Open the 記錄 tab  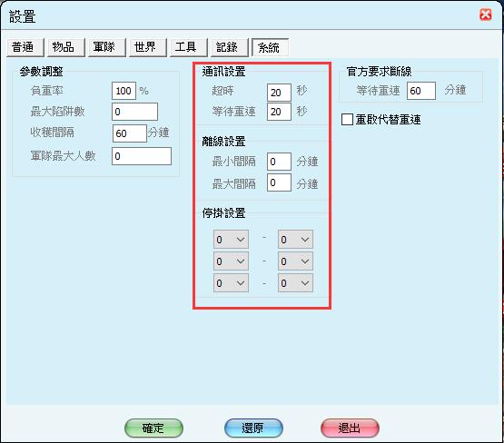230,47
